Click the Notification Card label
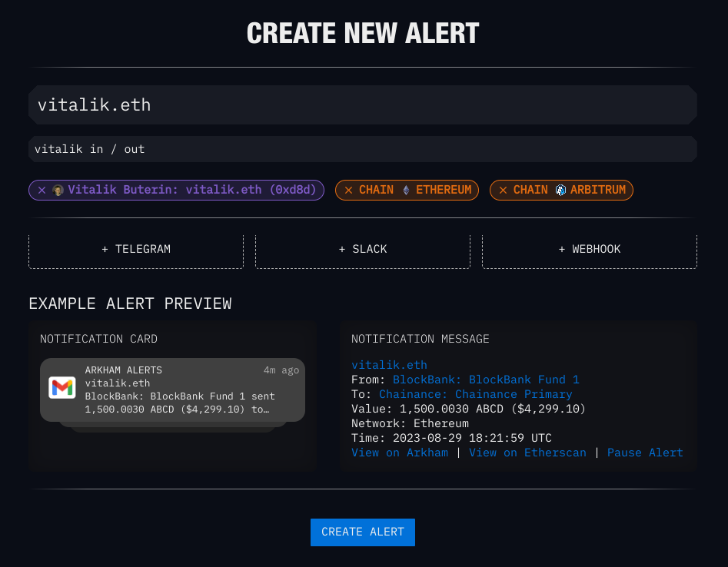Viewport: 728px width, 567px height. pyautogui.click(x=98, y=339)
